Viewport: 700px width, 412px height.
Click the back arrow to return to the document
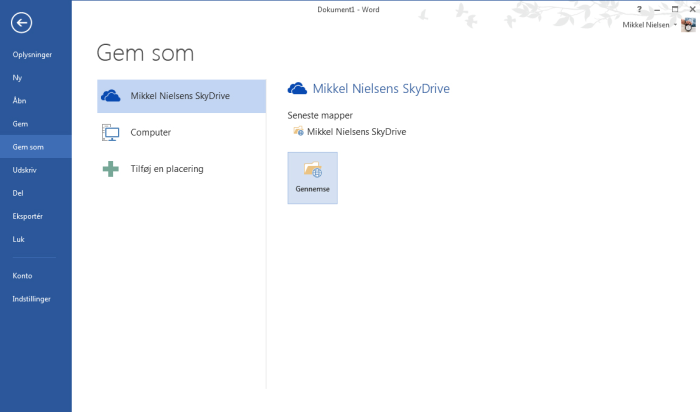pyautogui.click(x=21, y=23)
